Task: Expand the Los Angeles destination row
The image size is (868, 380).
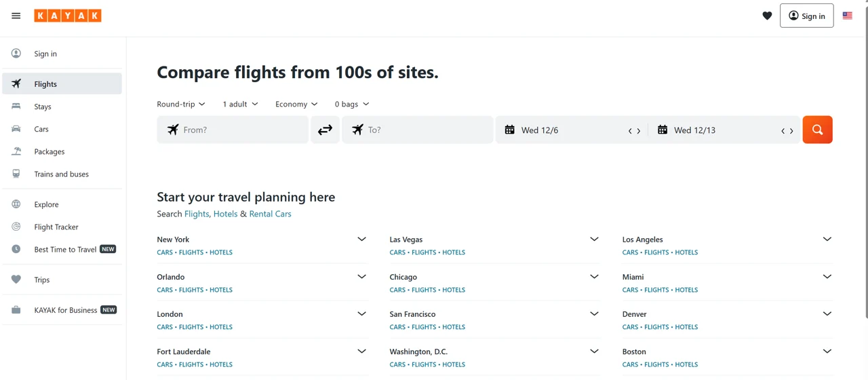Action: click(x=827, y=239)
